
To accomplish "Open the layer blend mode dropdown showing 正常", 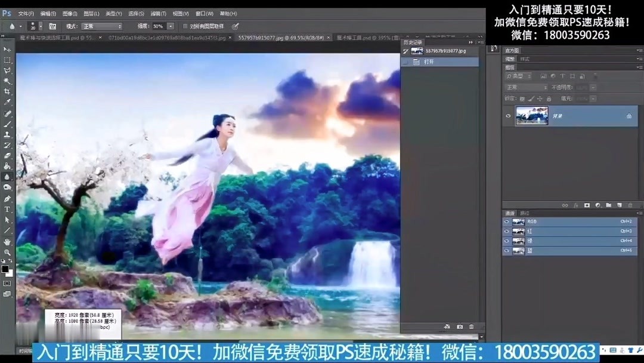I will pos(525,87).
